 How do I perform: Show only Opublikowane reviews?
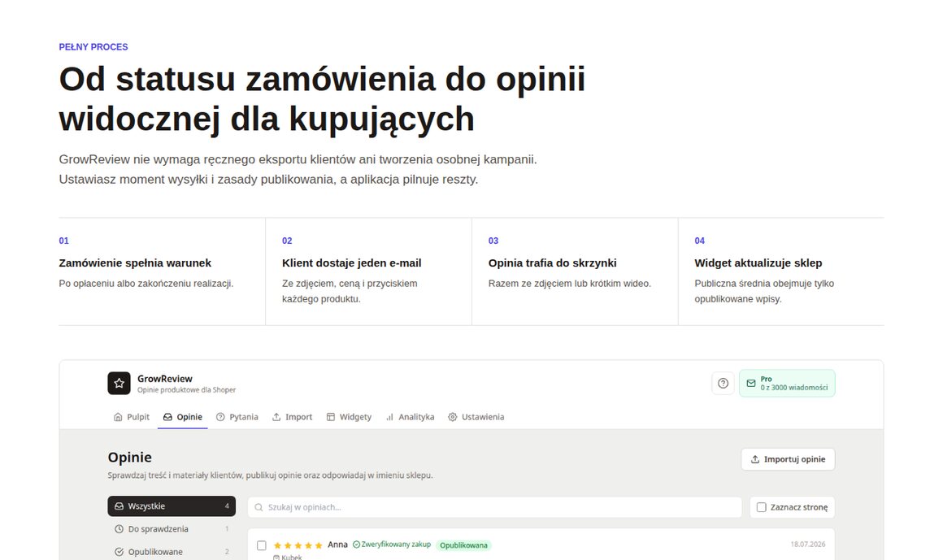tap(172, 552)
